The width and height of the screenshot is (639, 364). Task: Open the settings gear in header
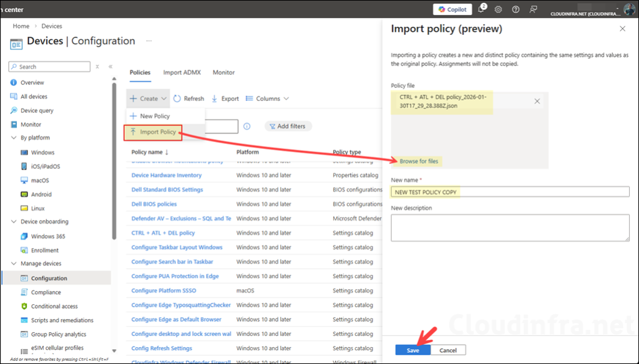click(x=499, y=9)
